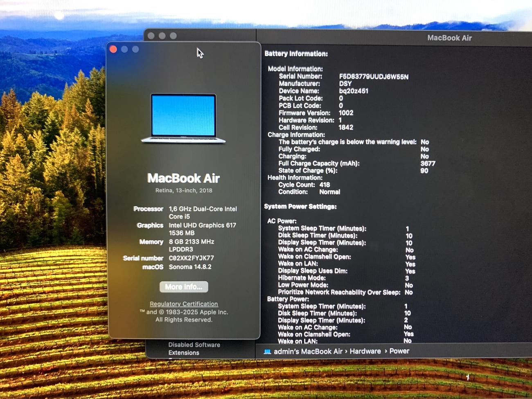The height and width of the screenshot is (399, 532).
Task: Click the About window's zoom button
Action: pos(135,50)
